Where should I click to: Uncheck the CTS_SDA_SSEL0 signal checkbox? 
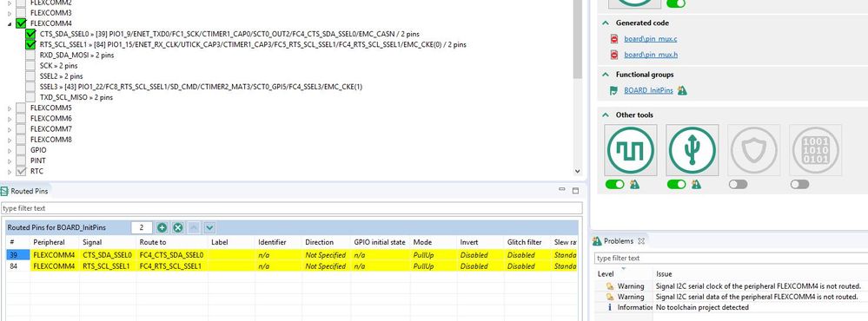30,34
